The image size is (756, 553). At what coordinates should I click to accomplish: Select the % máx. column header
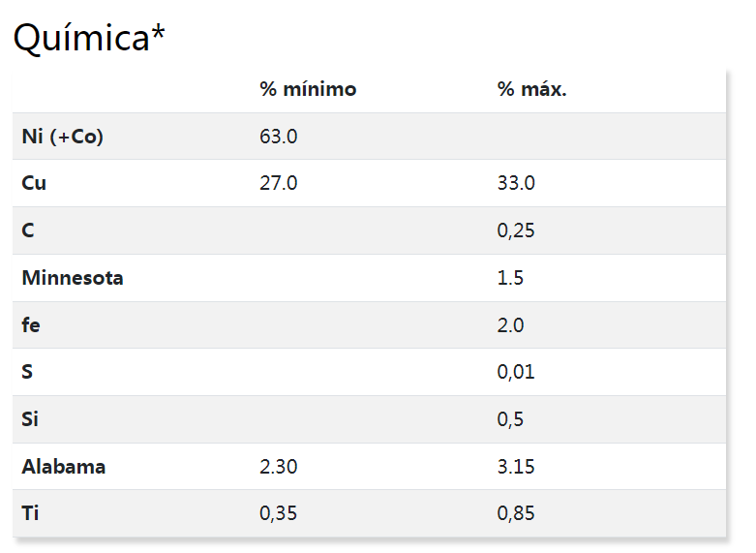pos(531,89)
